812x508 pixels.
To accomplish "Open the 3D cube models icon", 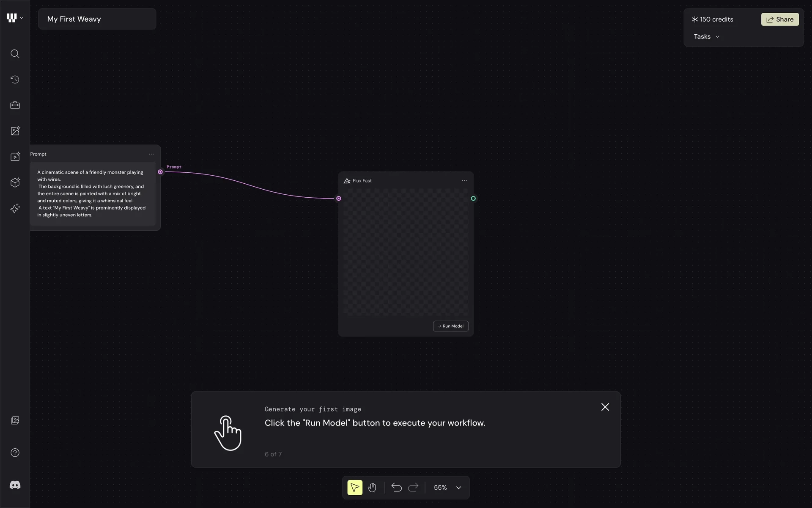I will pyautogui.click(x=15, y=182).
